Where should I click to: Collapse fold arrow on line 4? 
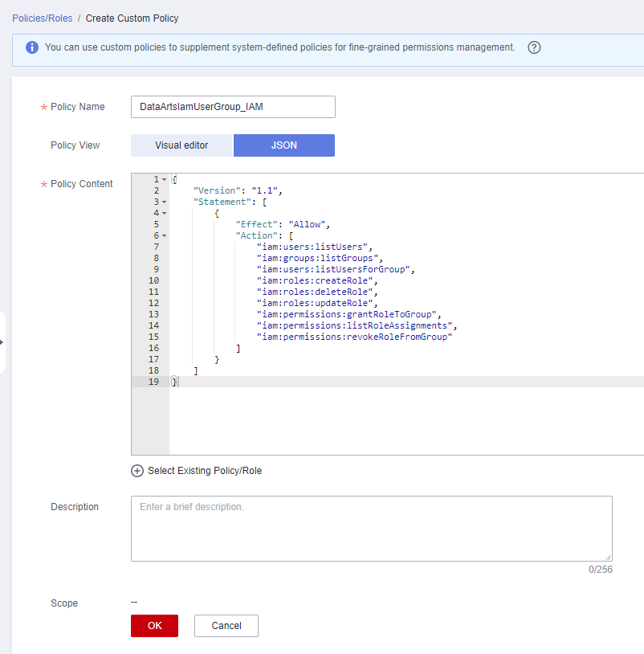tap(165, 213)
